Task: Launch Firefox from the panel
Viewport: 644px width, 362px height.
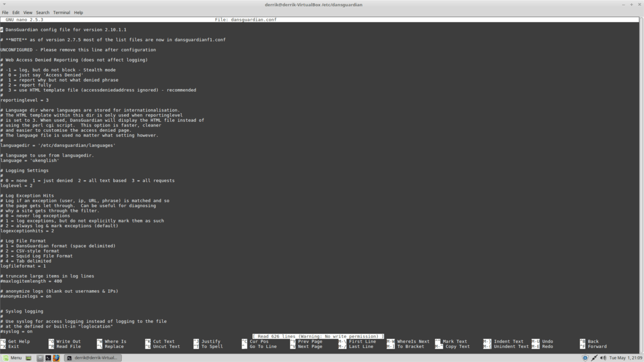Action: click(56, 358)
